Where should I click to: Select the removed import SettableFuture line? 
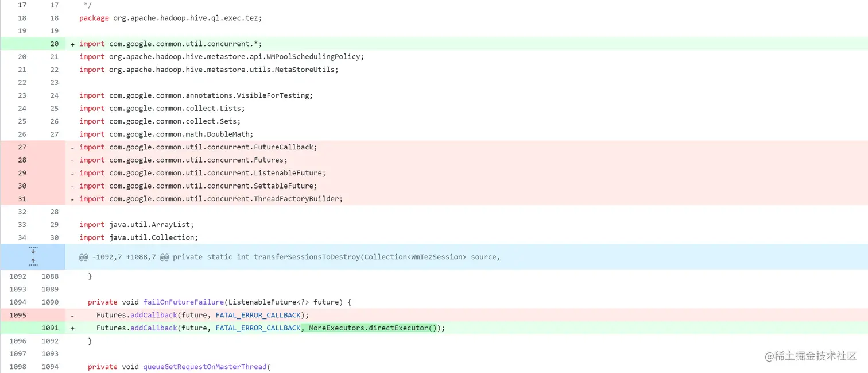(x=198, y=186)
